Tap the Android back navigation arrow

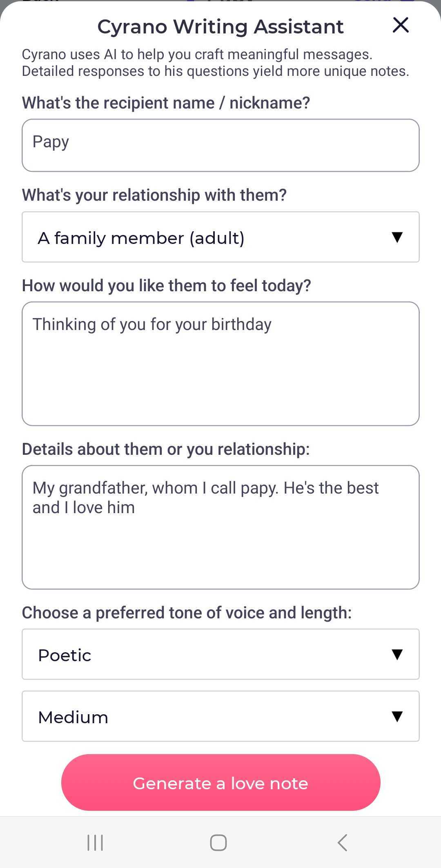coord(343,842)
